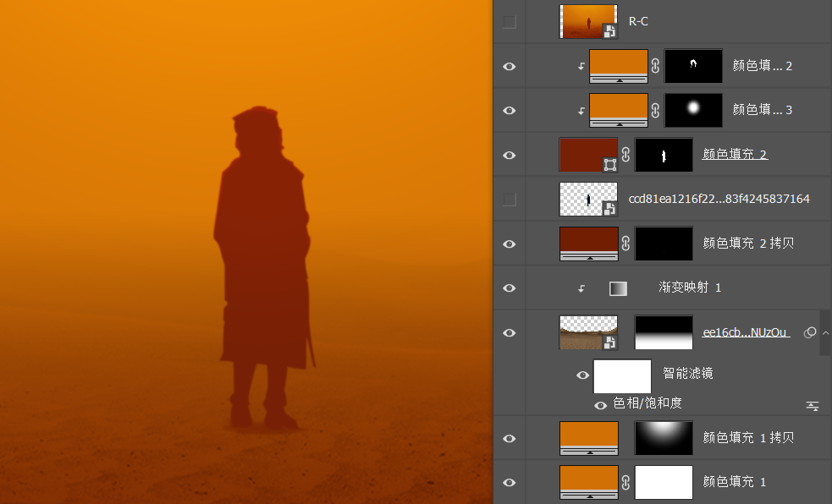Hide the 颜色填充 1 layer
The height and width of the screenshot is (504, 832).
(509, 482)
